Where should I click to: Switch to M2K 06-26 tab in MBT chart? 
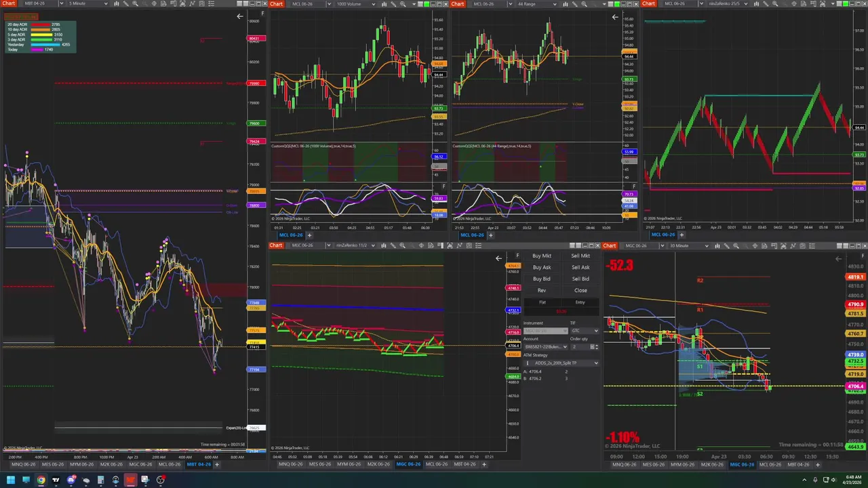[x=111, y=464]
